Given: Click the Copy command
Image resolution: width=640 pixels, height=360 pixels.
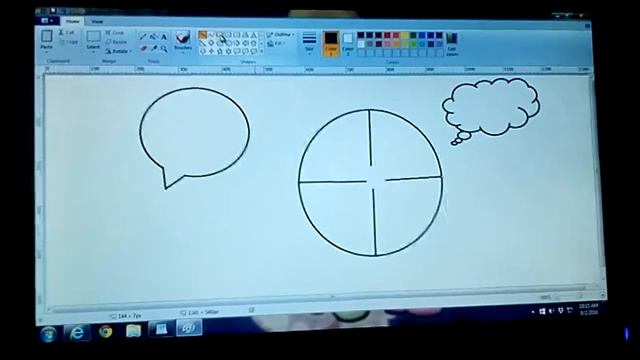Looking at the screenshot, I should click(x=69, y=42).
